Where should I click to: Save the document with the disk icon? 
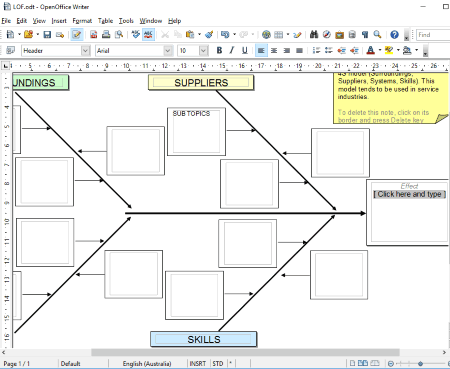tap(47, 34)
